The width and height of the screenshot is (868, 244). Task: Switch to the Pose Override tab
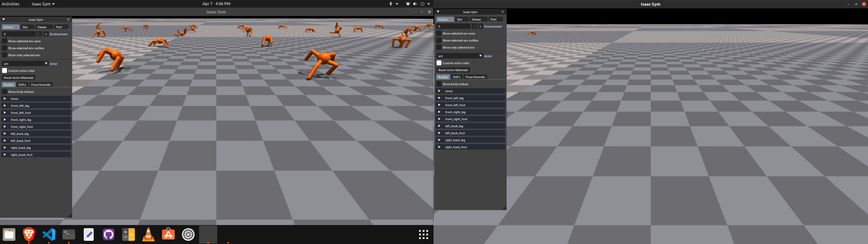[41, 84]
